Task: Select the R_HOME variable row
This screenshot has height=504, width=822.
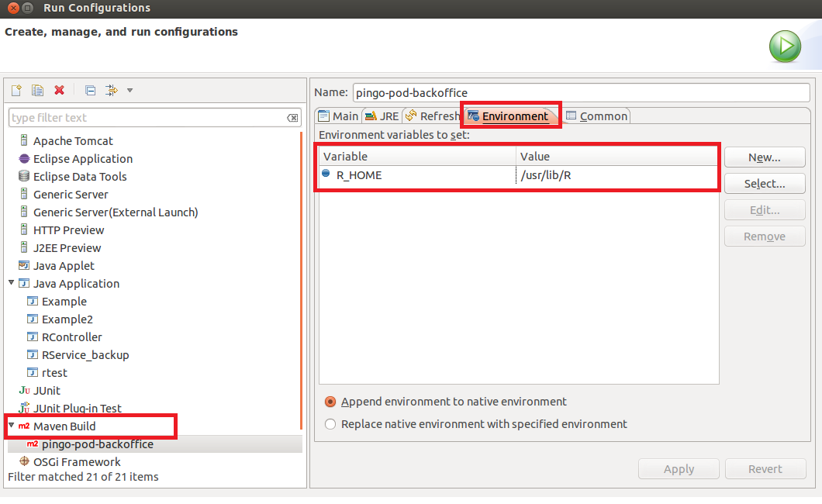Action: (x=519, y=175)
